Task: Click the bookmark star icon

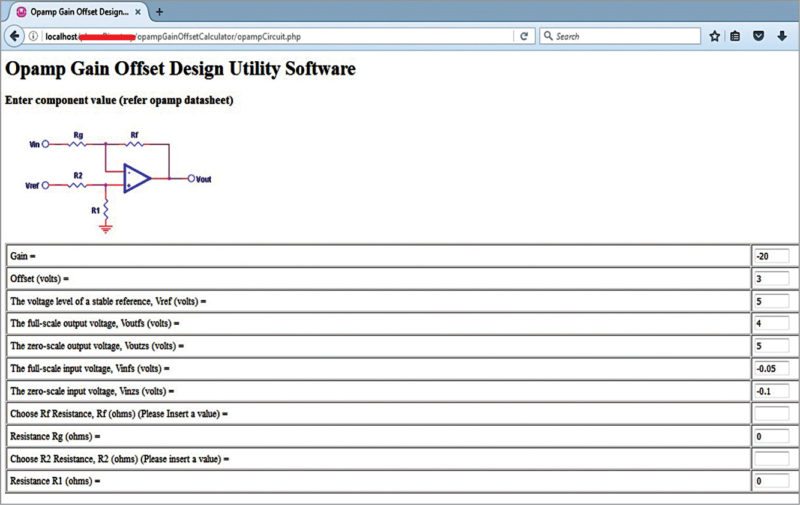Action: (x=714, y=36)
